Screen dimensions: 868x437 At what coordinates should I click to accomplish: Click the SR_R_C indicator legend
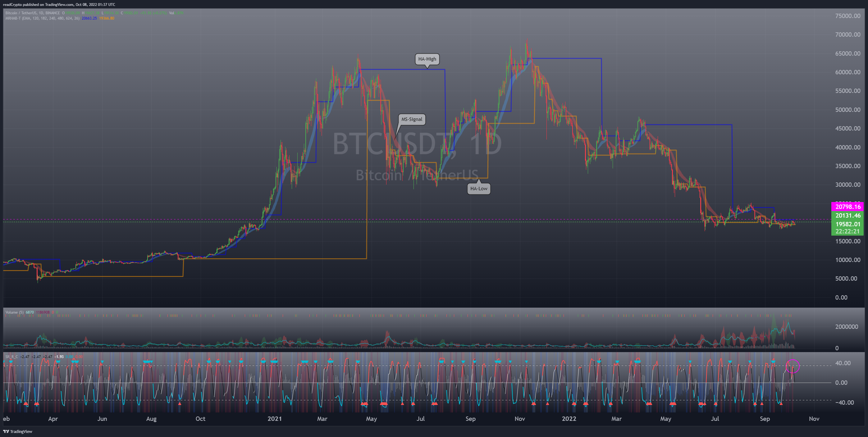point(11,356)
